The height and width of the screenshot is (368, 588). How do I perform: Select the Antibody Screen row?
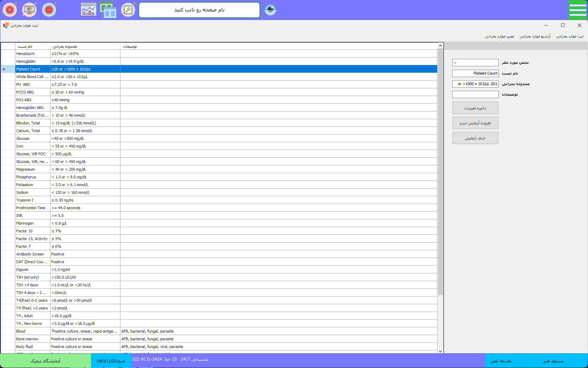[219, 254]
